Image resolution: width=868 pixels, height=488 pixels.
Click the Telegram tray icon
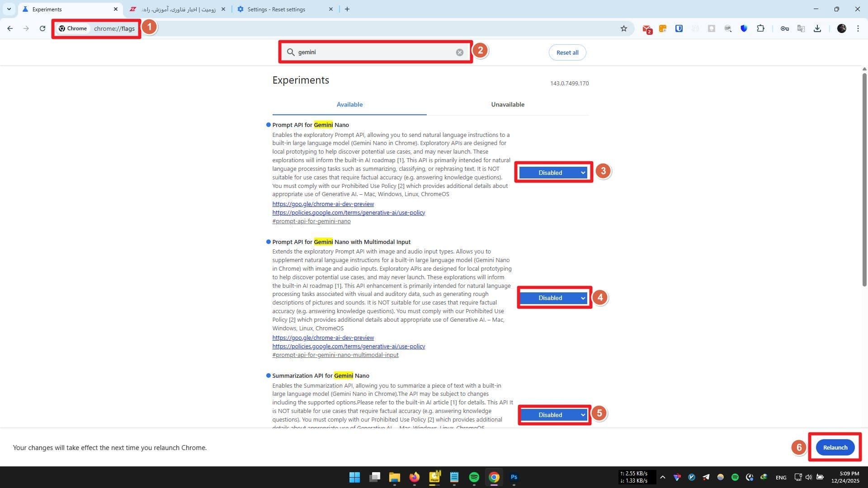pyautogui.click(x=706, y=477)
